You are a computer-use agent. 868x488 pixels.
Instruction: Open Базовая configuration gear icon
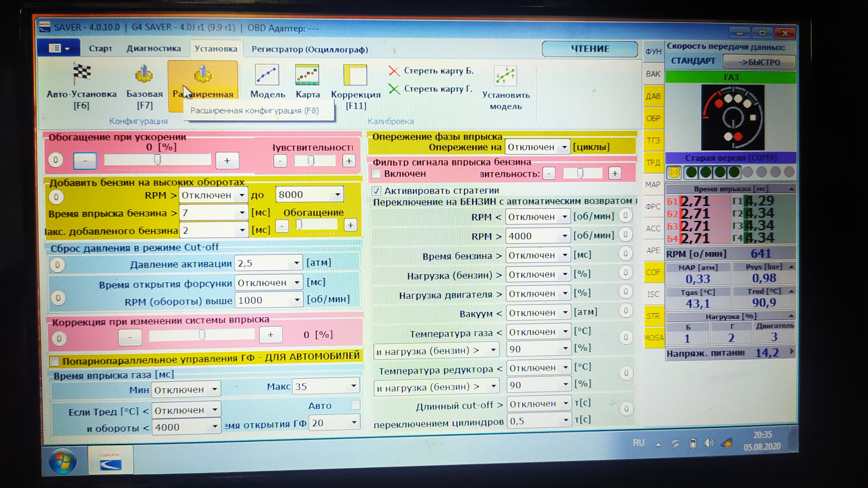pos(144,75)
